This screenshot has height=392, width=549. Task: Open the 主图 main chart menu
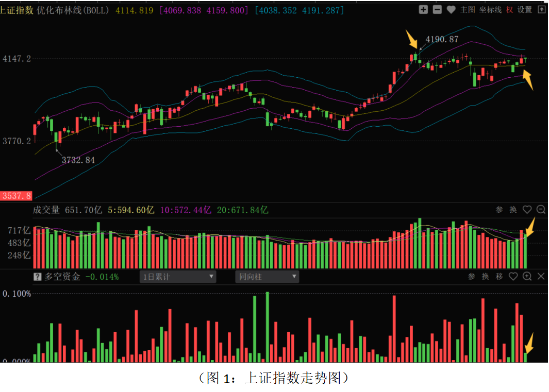coord(468,10)
